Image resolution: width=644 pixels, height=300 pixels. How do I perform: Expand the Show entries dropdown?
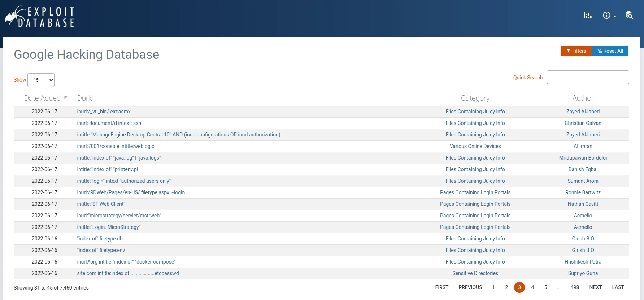(x=41, y=80)
